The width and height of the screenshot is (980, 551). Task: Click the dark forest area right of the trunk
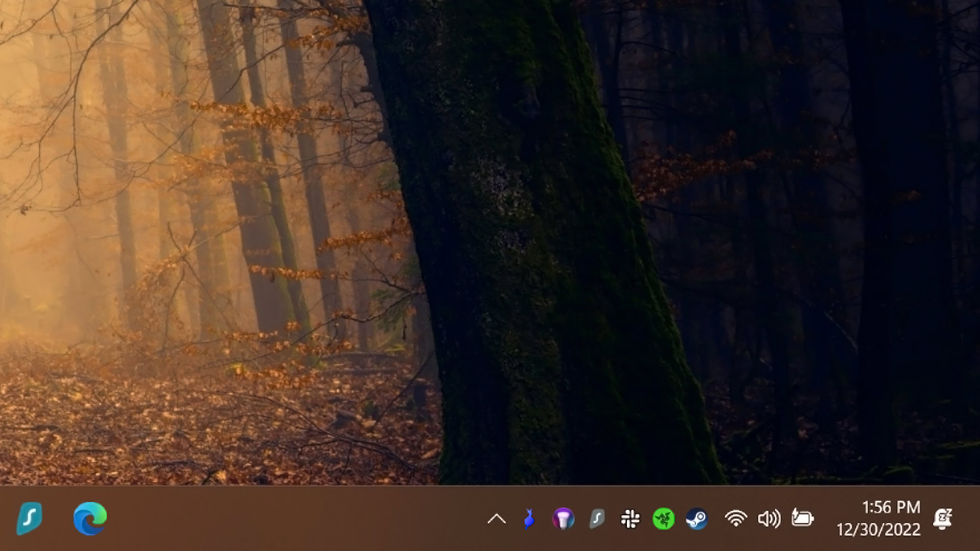(817, 230)
